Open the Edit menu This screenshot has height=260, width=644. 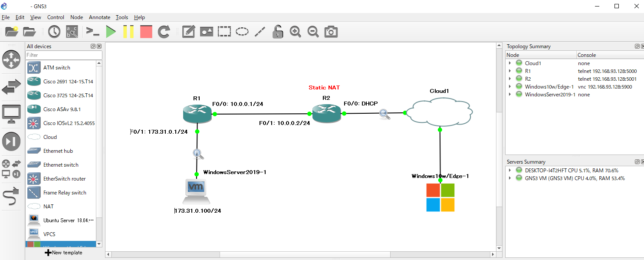tap(20, 17)
